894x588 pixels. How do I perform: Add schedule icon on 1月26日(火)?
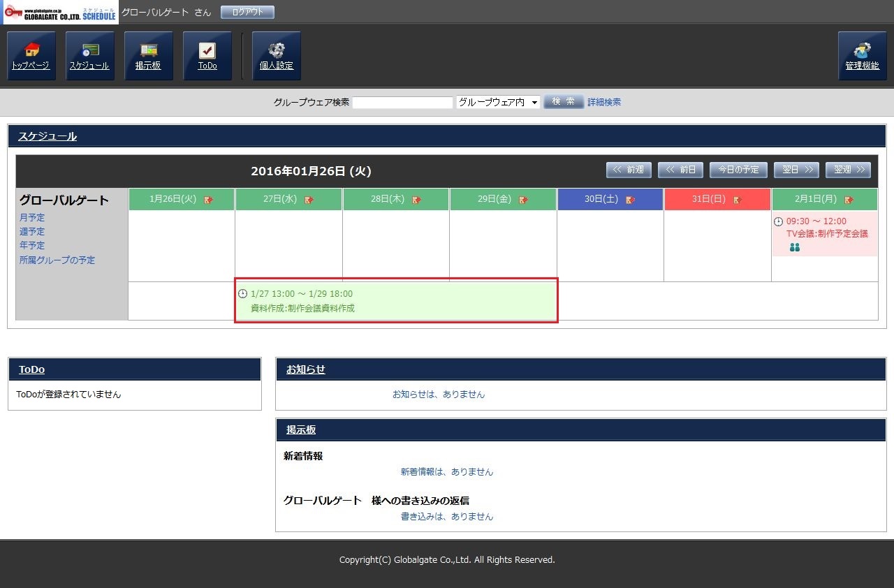point(209,200)
